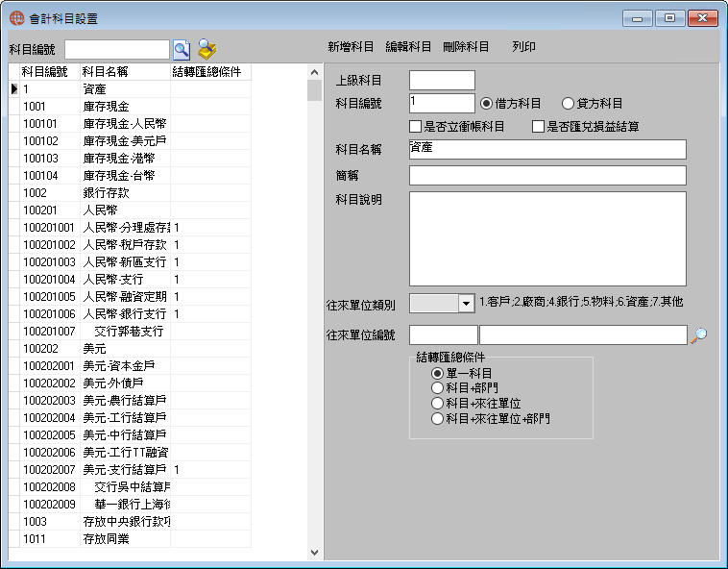Click the search magnifier icon beside 科目編號
728x569 pixels.
(182, 50)
